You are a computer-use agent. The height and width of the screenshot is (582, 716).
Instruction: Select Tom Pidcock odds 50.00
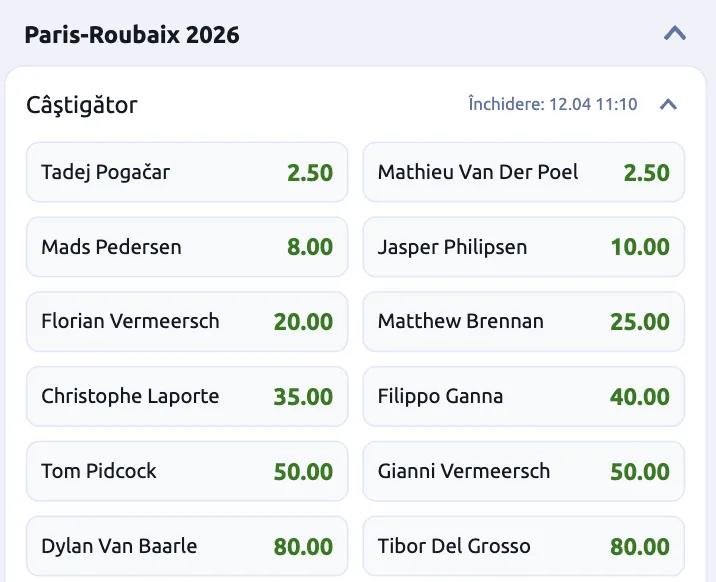pos(187,471)
